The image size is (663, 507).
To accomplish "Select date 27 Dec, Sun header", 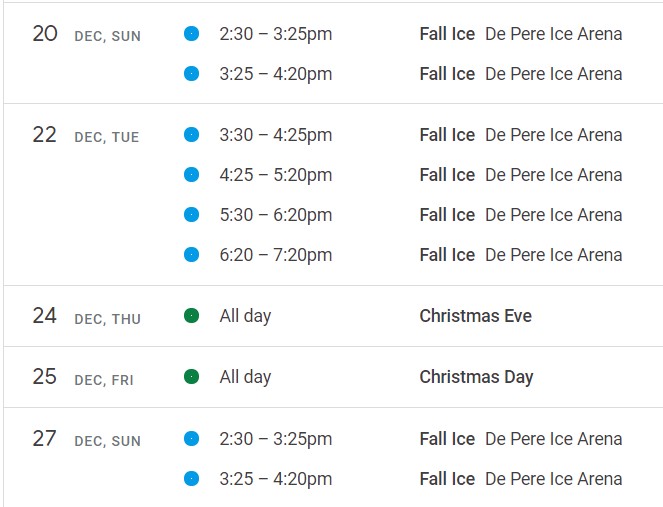I will coord(87,439).
